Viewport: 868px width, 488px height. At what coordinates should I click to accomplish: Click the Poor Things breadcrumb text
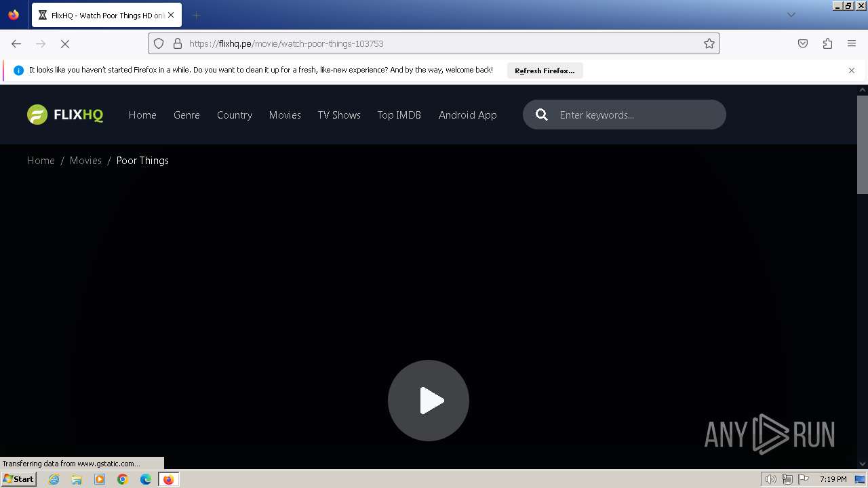(x=142, y=161)
